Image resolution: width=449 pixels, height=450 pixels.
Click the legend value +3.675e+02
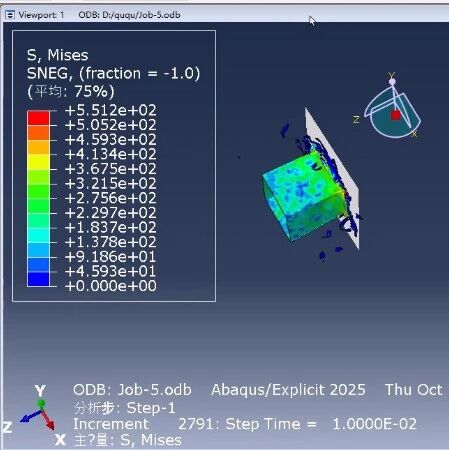pyautogui.click(x=111, y=169)
